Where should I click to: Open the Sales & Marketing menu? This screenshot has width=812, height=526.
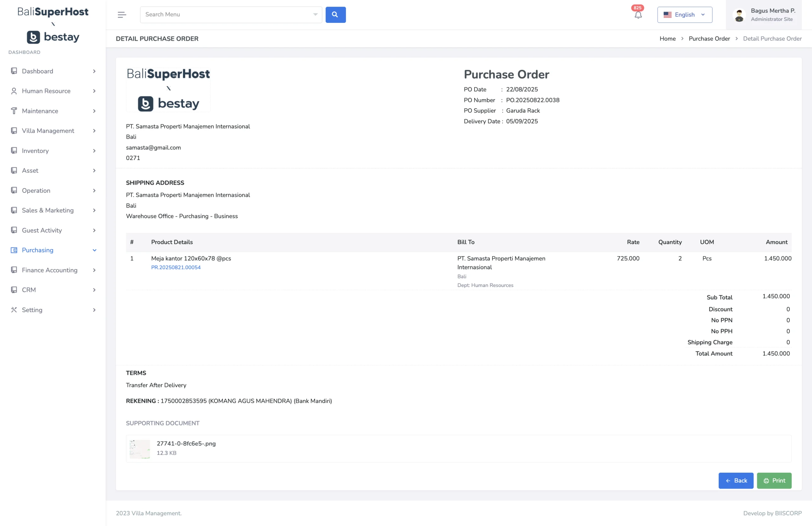[x=53, y=210]
